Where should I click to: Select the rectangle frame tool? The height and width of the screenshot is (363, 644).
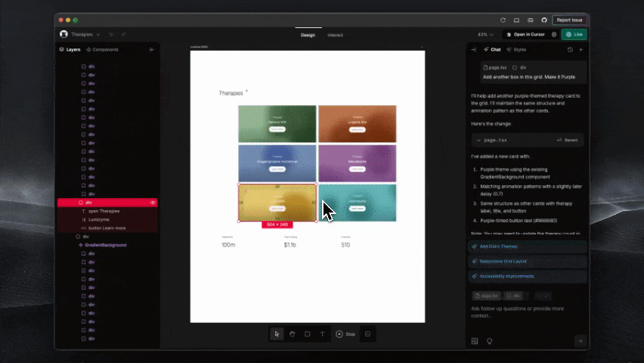307,334
